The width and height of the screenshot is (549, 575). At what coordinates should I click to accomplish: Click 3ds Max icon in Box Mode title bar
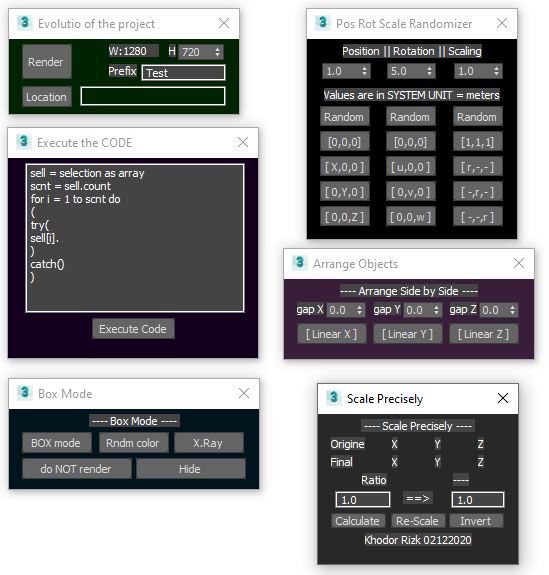[x=24, y=393]
